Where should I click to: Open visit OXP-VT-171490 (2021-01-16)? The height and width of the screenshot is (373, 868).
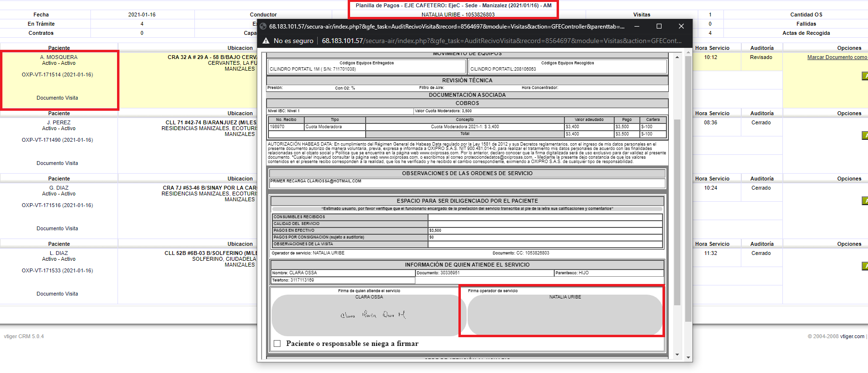tap(57, 140)
